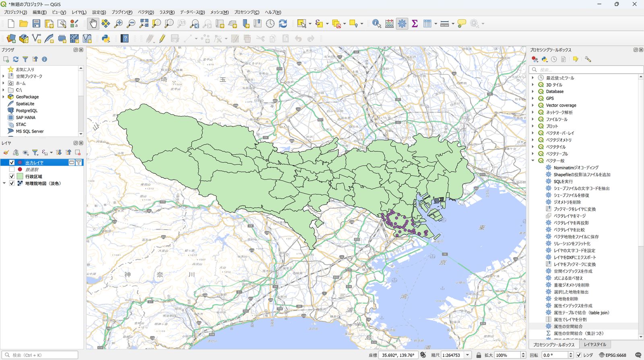This screenshot has width=644, height=360.
Task: Select the Pan Map hand tool
Action: pos(93,24)
